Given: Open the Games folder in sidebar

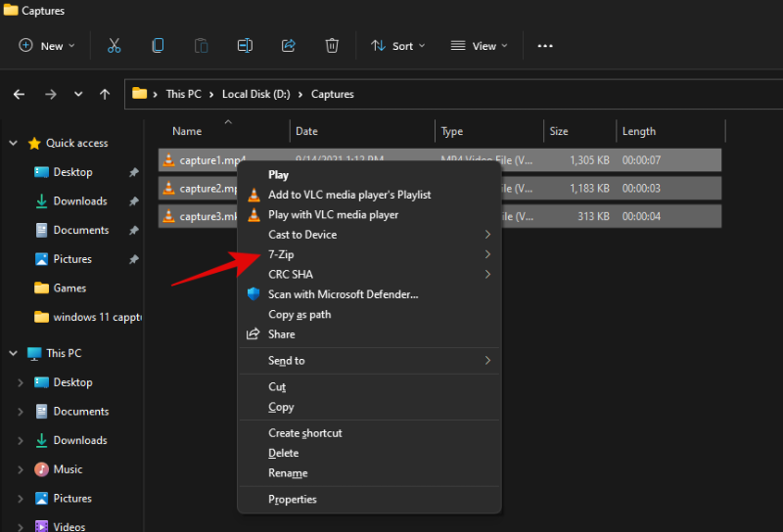Looking at the screenshot, I should point(69,288).
